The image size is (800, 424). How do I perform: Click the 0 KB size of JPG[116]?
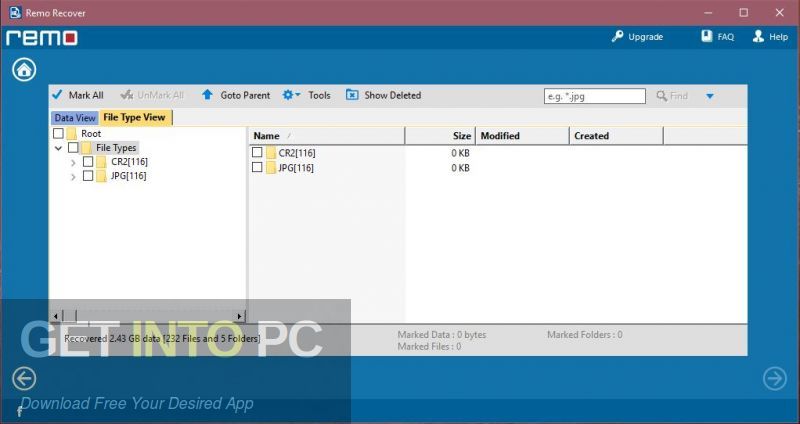click(460, 168)
